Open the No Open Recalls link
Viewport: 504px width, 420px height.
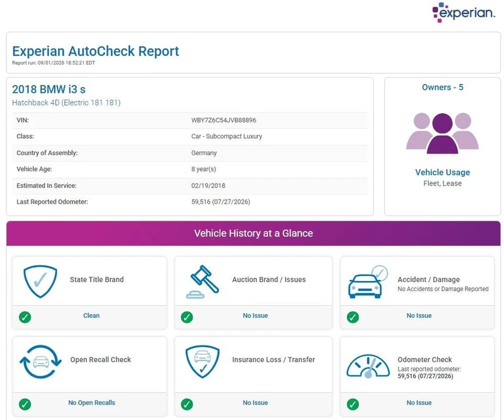pos(92,402)
